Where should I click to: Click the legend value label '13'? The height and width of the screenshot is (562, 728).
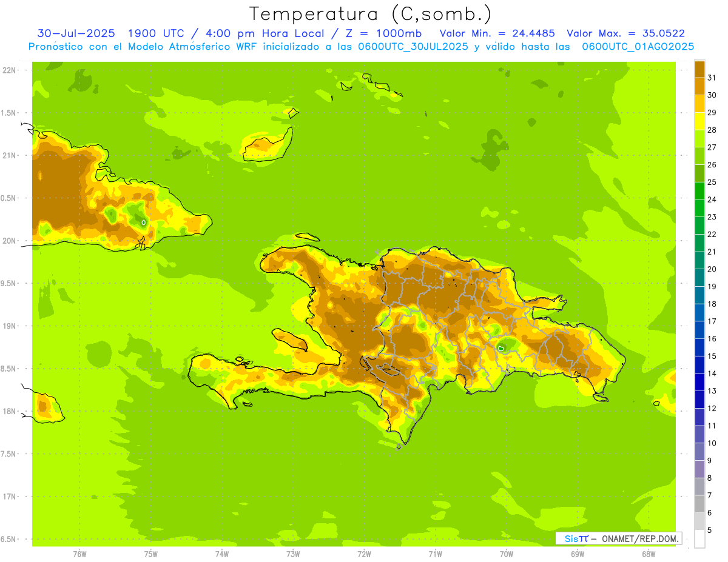[712, 391]
